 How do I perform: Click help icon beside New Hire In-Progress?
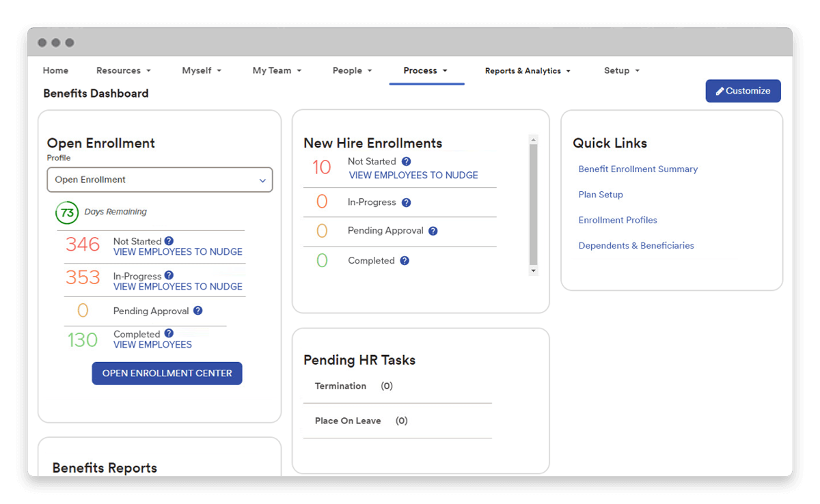point(406,203)
